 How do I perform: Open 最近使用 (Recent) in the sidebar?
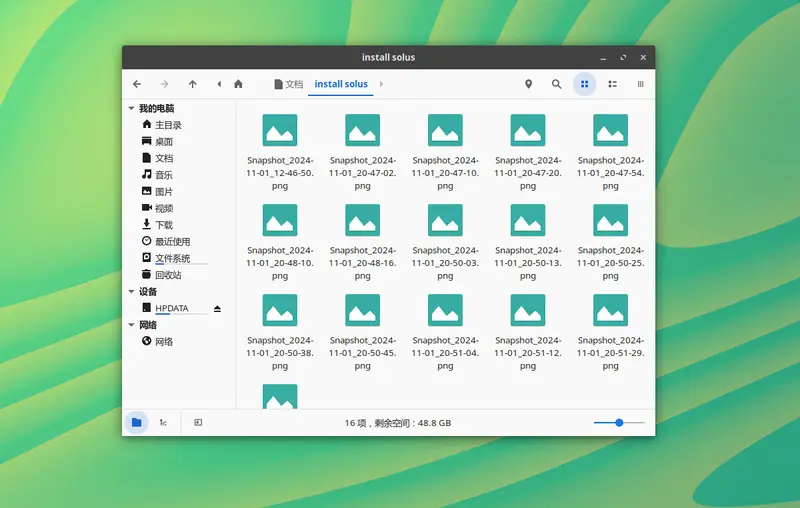[x=171, y=242]
